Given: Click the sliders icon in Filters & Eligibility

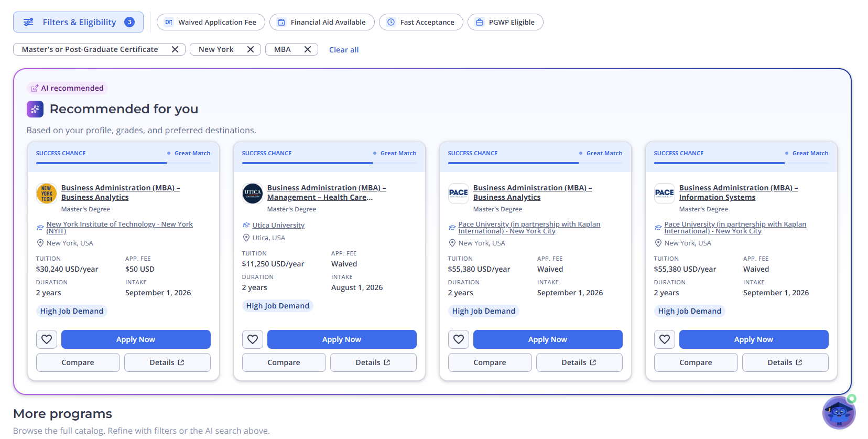Looking at the screenshot, I should [x=28, y=22].
